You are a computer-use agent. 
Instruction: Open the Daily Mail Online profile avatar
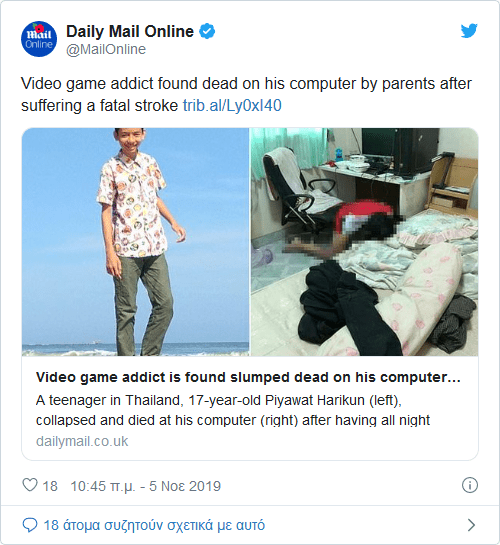click(39, 39)
